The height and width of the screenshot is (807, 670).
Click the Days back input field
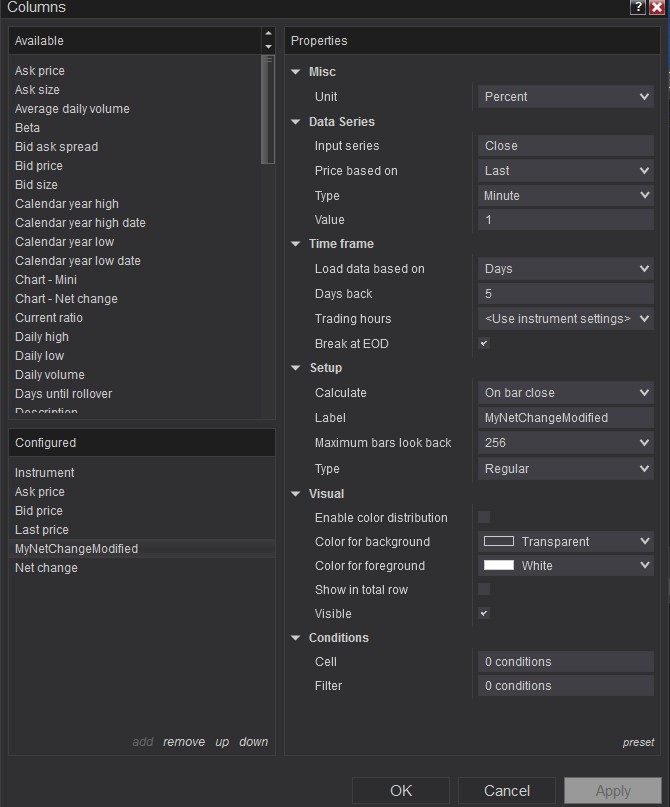click(x=566, y=294)
